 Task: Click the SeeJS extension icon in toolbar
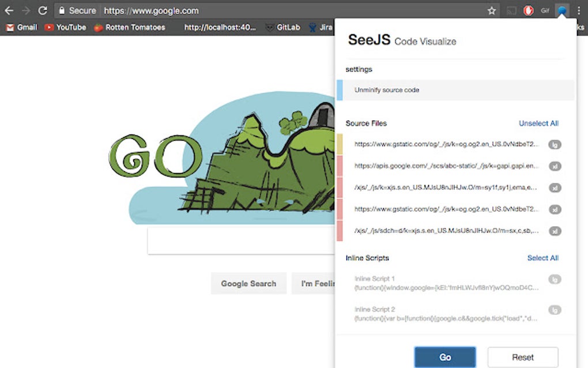pyautogui.click(x=561, y=10)
